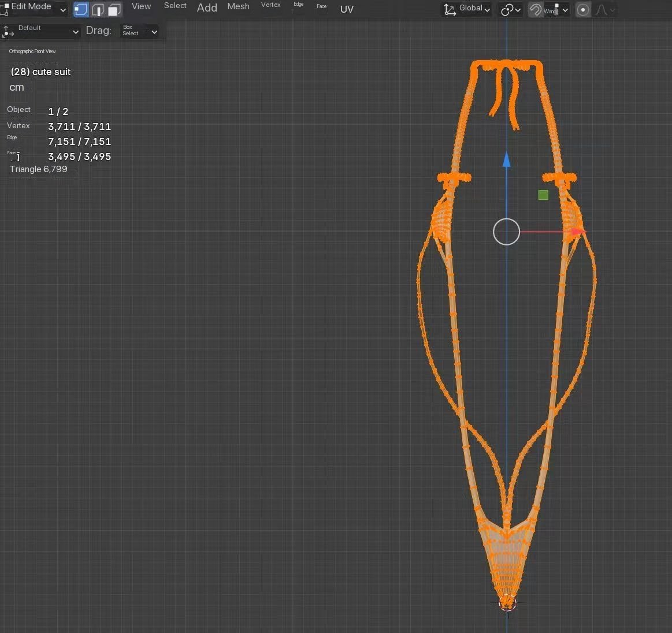672x633 pixels.
Task: Open the Select menu
Action: (x=175, y=6)
